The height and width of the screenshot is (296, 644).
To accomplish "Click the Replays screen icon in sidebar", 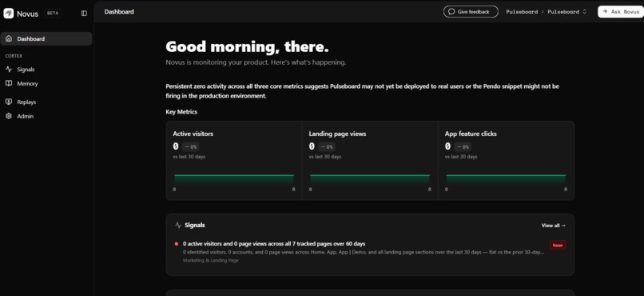I will pyautogui.click(x=9, y=102).
